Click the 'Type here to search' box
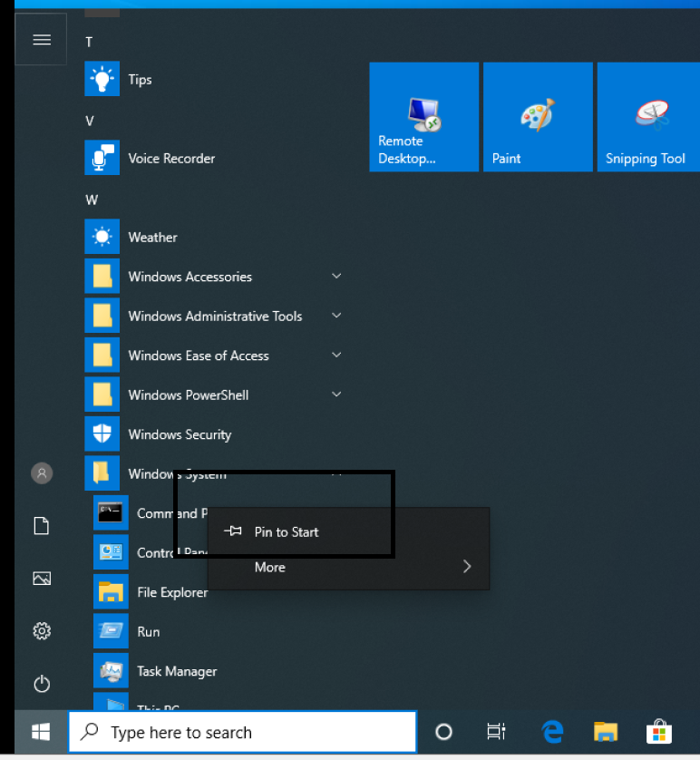The height and width of the screenshot is (760, 700). 242,732
